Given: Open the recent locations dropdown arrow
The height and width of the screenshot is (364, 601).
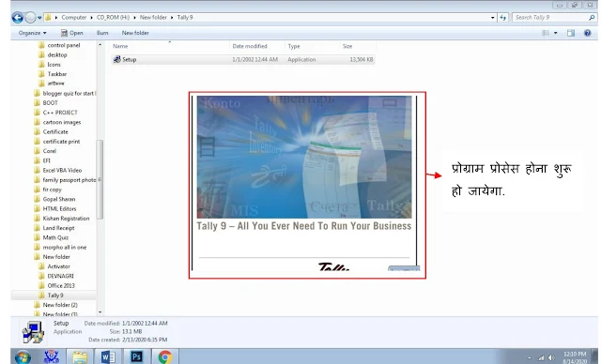Looking at the screenshot, I should click(x=39, y=18).
